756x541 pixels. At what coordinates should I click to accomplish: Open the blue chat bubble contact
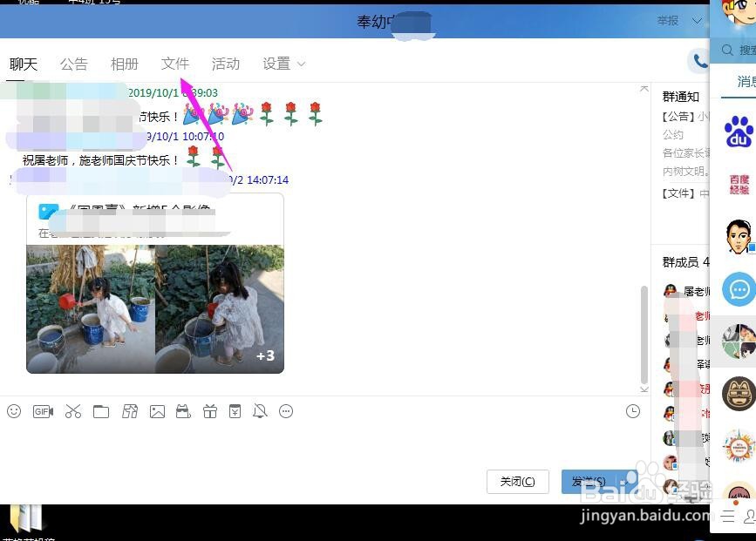[x=739, y=289]
